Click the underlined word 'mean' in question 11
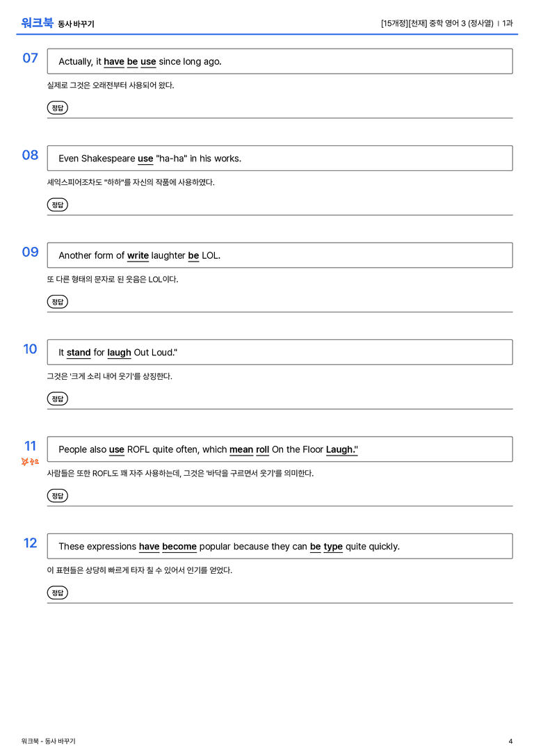Screen dimensions: 534x756 [241, 449]
